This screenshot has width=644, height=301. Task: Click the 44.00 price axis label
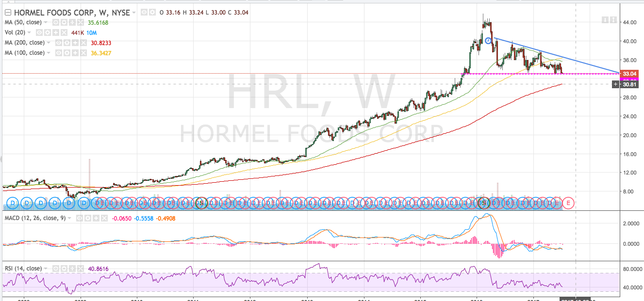coord(629,22)
